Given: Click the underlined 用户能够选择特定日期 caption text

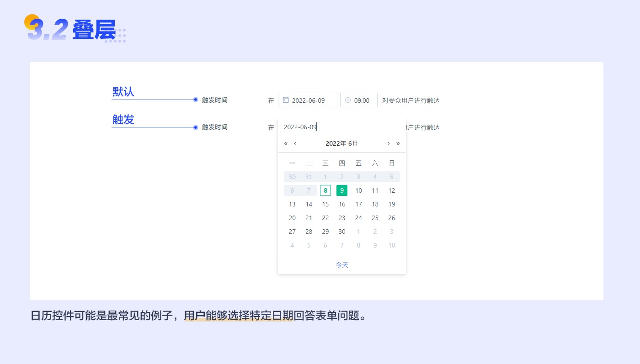Looking at the screenshot, I should tap(239, 316).
